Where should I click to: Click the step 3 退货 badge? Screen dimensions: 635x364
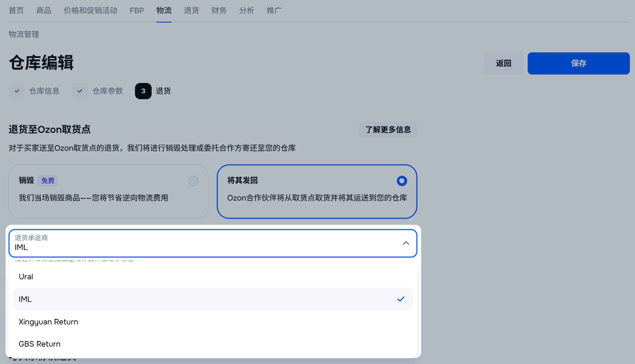pos(143,91)
